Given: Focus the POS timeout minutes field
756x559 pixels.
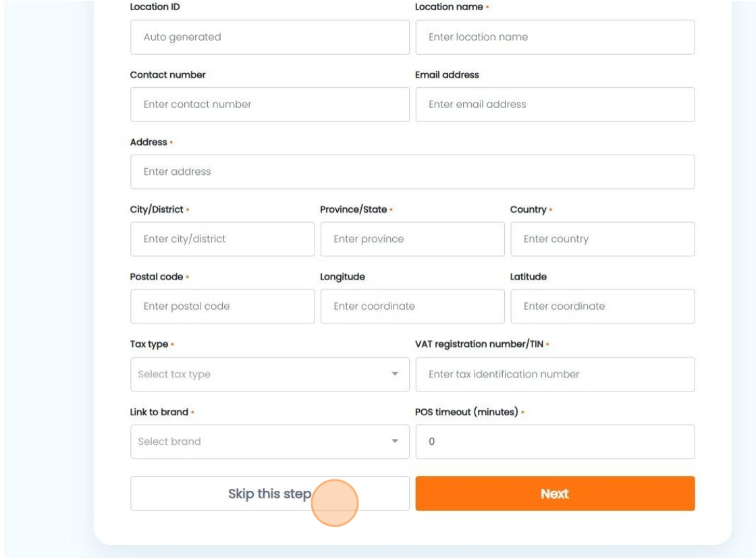Looking at the screenshot, I should pos(555,442).
